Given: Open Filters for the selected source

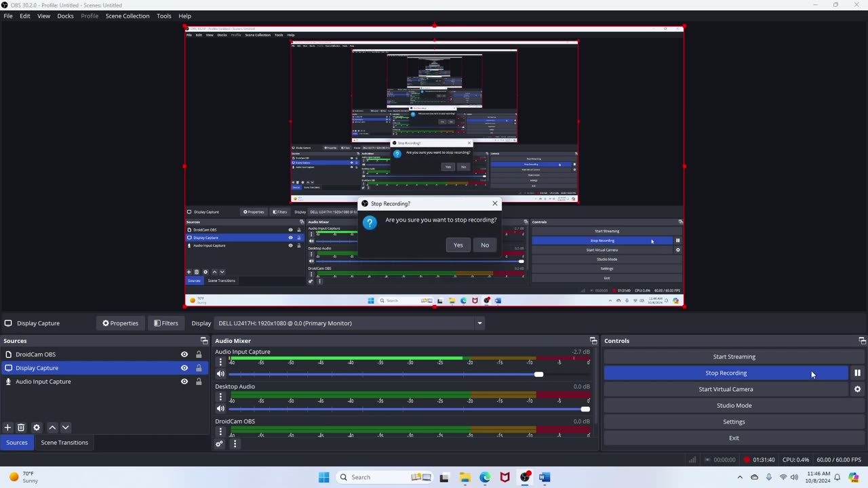Looking at the screenshot, I should point(165,323).
